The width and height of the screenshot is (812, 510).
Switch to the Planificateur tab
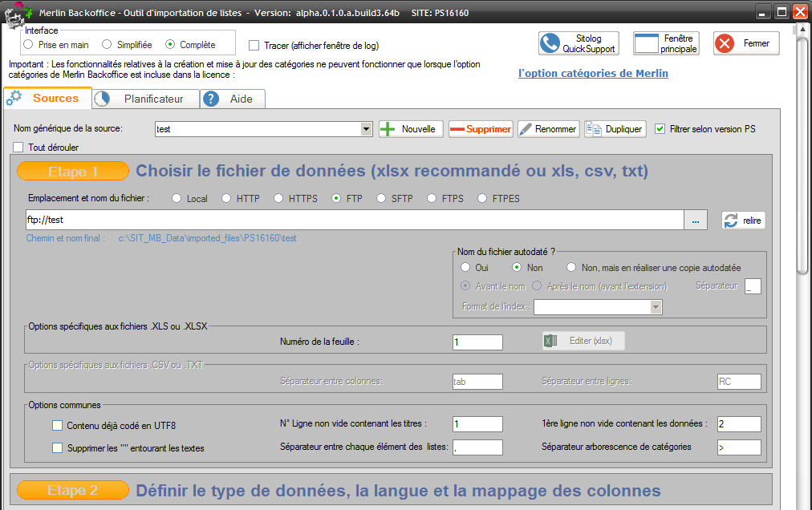pyautogui.click(x=146, y=99)
